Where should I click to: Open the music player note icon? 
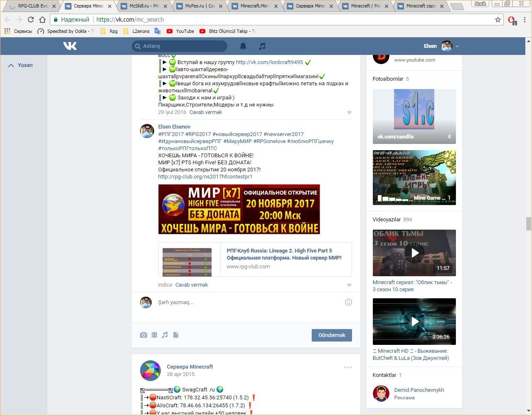pos(262,46)
